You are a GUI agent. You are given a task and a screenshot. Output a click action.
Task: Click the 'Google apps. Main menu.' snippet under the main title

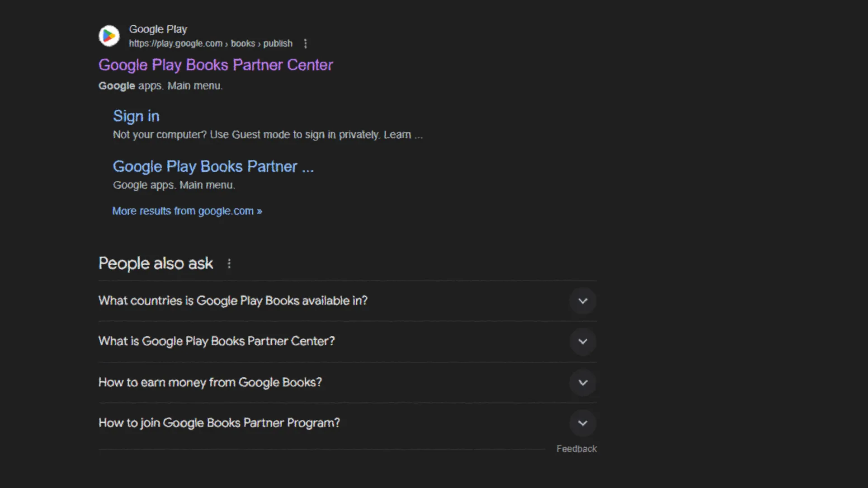160,86
